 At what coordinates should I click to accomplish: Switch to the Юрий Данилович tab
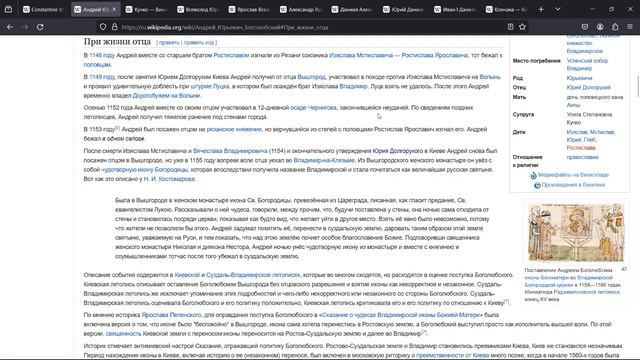pos(403,9)
